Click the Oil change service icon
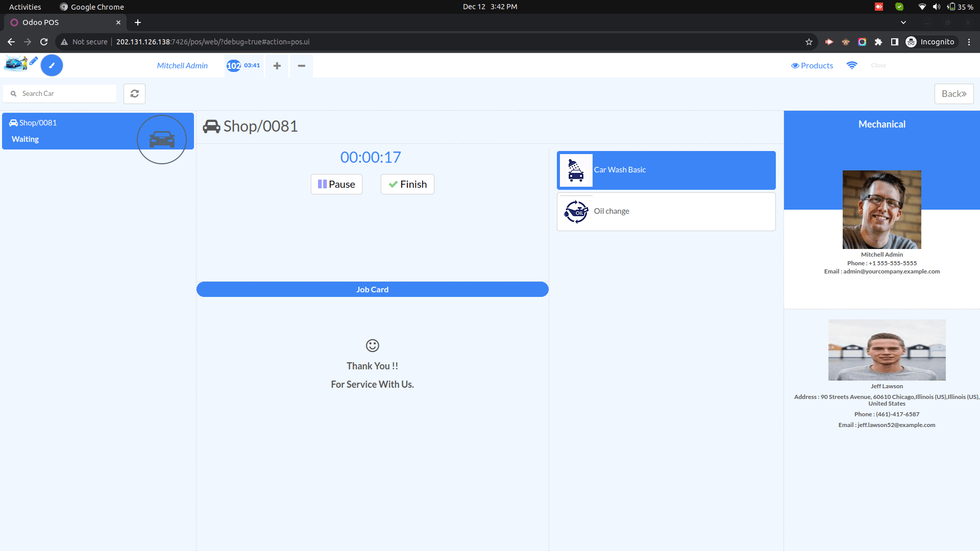The image size is (980, 551). 576,211
